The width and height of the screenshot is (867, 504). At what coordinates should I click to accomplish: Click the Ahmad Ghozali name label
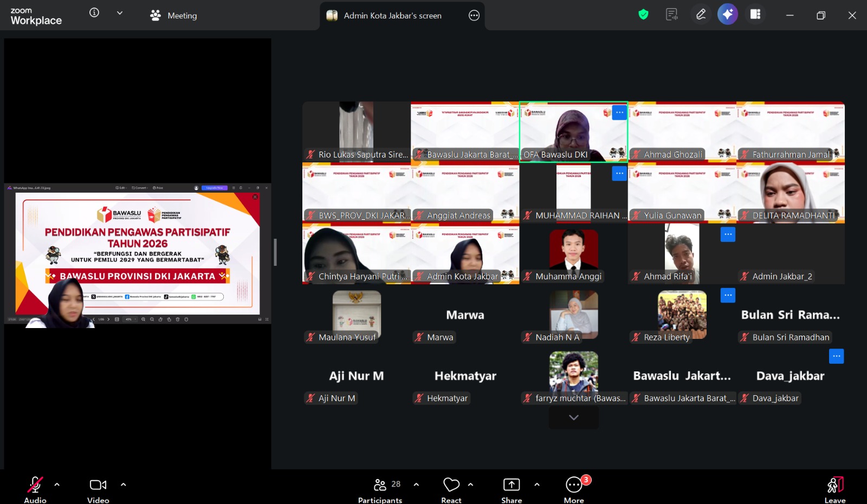(x=672, y=154)
